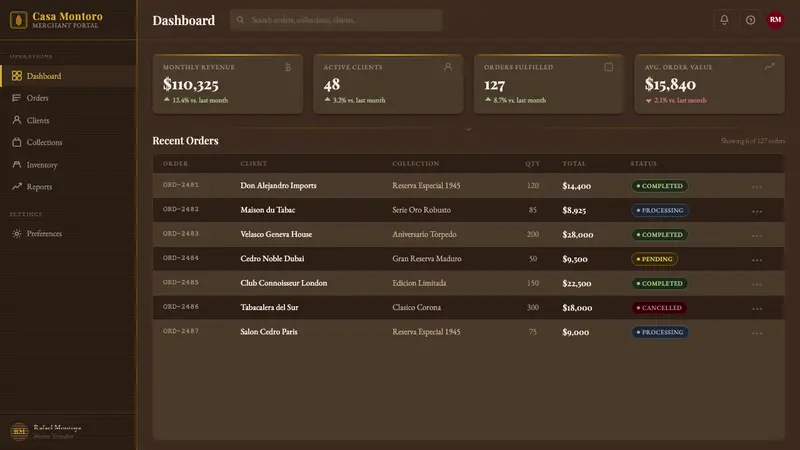Open the Active Clients 48 card
Viewport: 800px width, 450px height.
[x=388, y=84]
